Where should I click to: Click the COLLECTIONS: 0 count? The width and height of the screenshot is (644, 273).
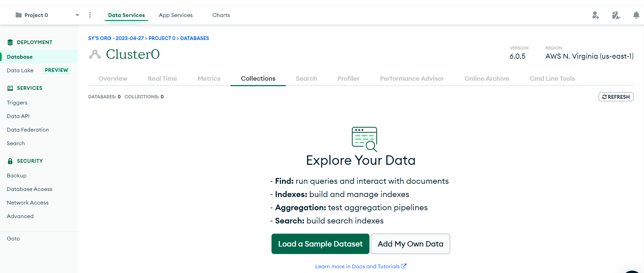144,97
